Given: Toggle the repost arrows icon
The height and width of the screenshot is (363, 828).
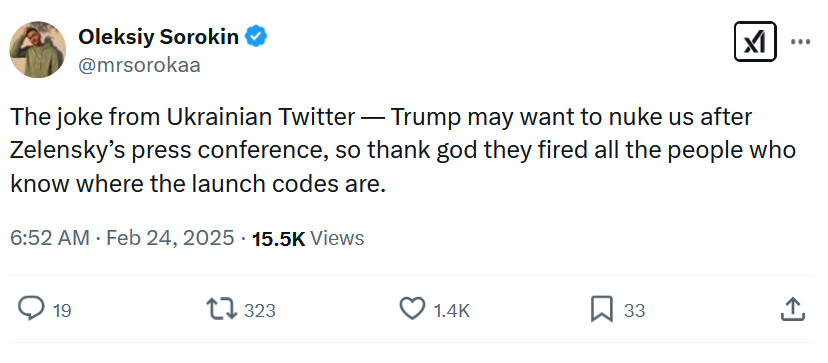Looking at the screenshot, I should [222, 309].
